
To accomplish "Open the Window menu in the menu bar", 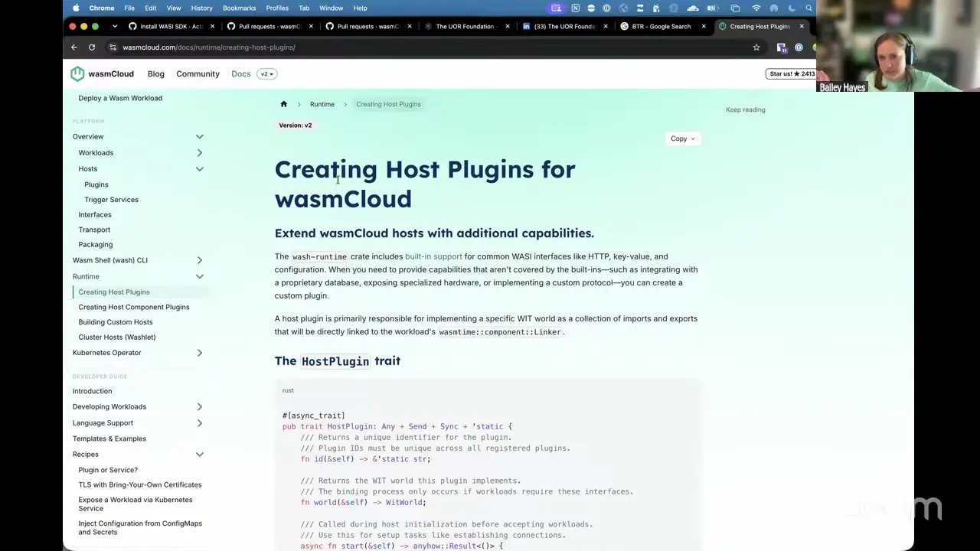I will point(331,8).
